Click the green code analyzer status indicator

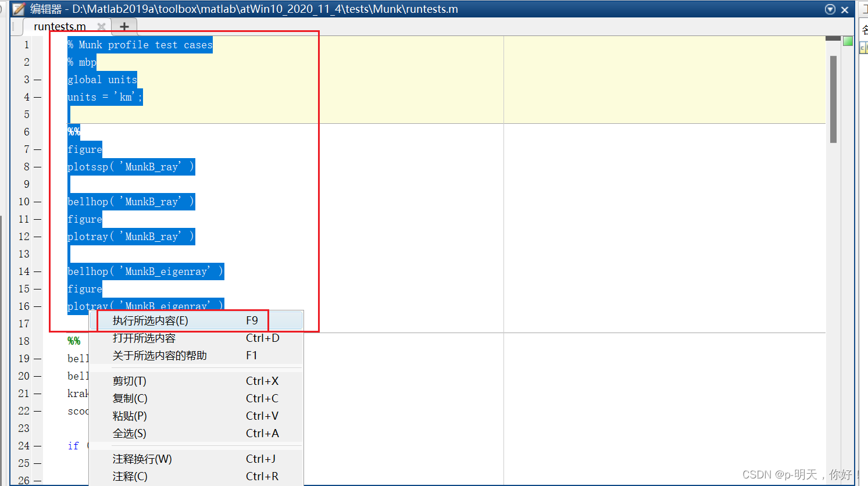pos(848,41)
